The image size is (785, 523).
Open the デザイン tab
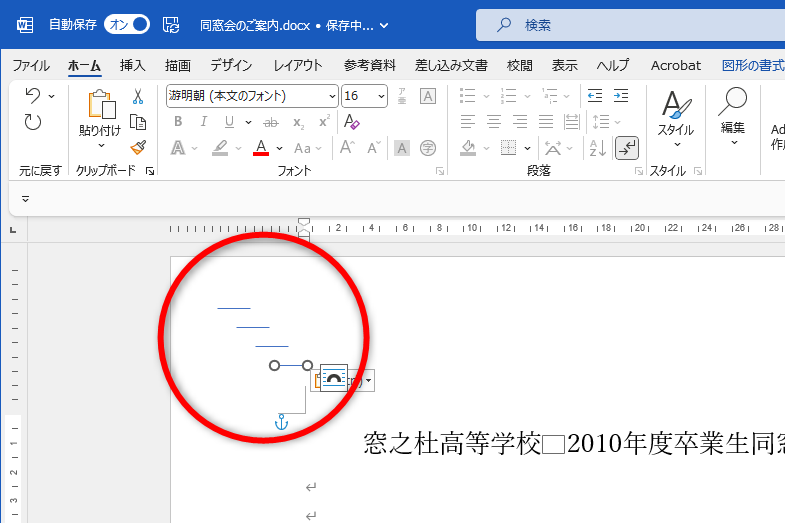[x=231, y=66]
